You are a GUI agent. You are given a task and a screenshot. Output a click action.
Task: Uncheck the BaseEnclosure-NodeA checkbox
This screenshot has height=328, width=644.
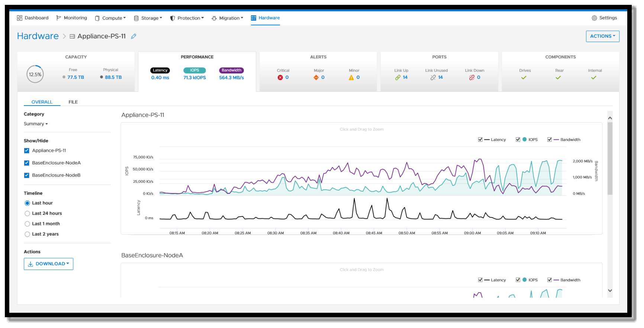pos(27,163)
